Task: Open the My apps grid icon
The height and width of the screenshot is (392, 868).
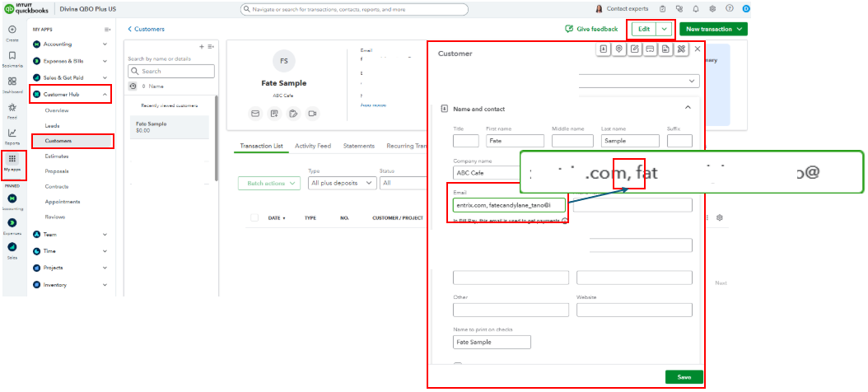Action: [x=12, y=158]
